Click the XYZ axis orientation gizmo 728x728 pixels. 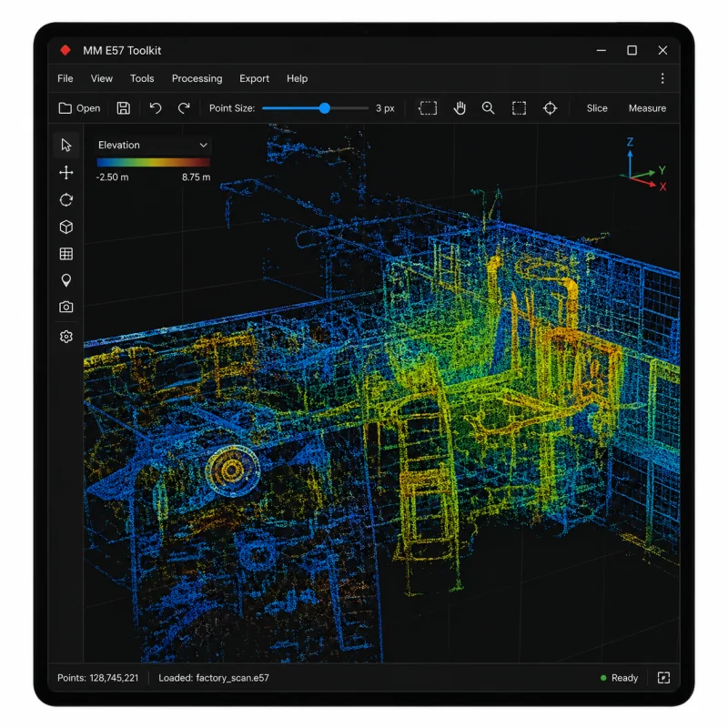(x=643, y=165)
